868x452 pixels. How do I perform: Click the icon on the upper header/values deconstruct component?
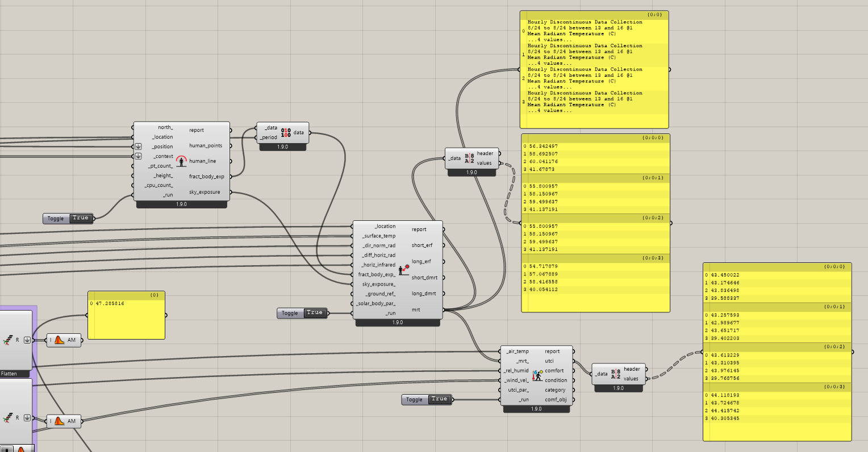469,158
